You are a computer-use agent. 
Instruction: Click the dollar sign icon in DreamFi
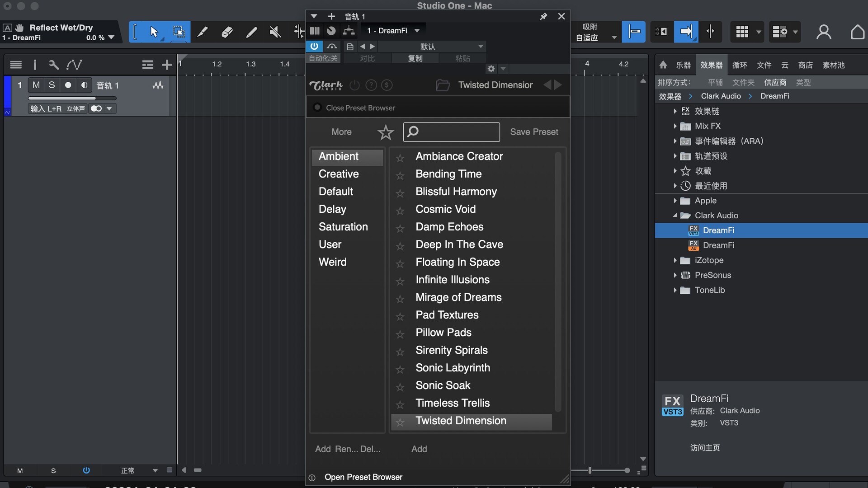point(387,85)
